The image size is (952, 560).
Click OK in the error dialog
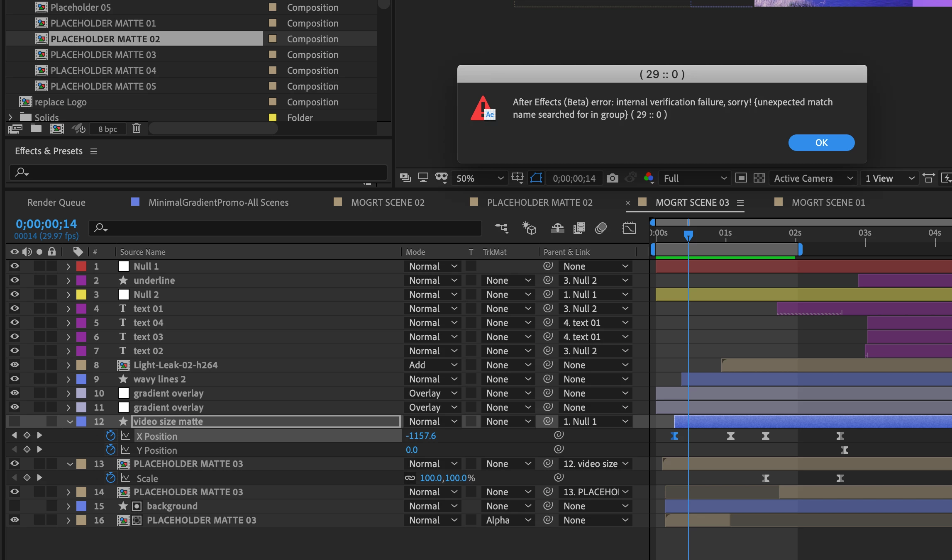click(821, 143)
